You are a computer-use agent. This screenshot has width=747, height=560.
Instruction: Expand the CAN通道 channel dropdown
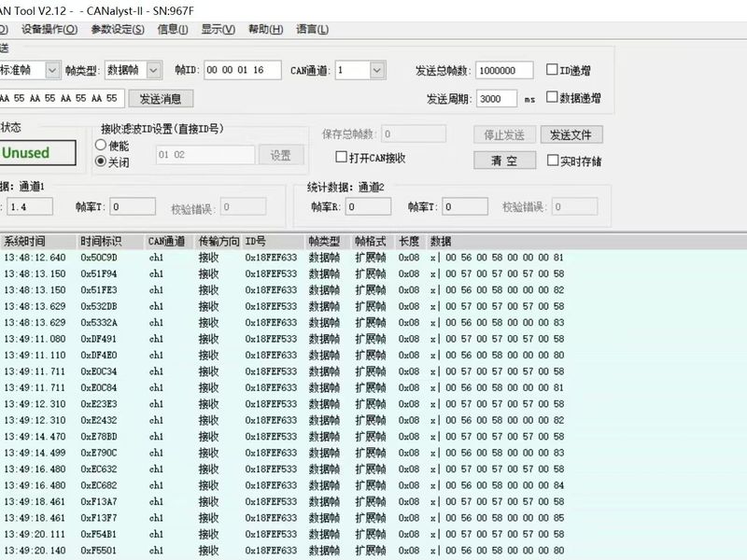[377, 71]
